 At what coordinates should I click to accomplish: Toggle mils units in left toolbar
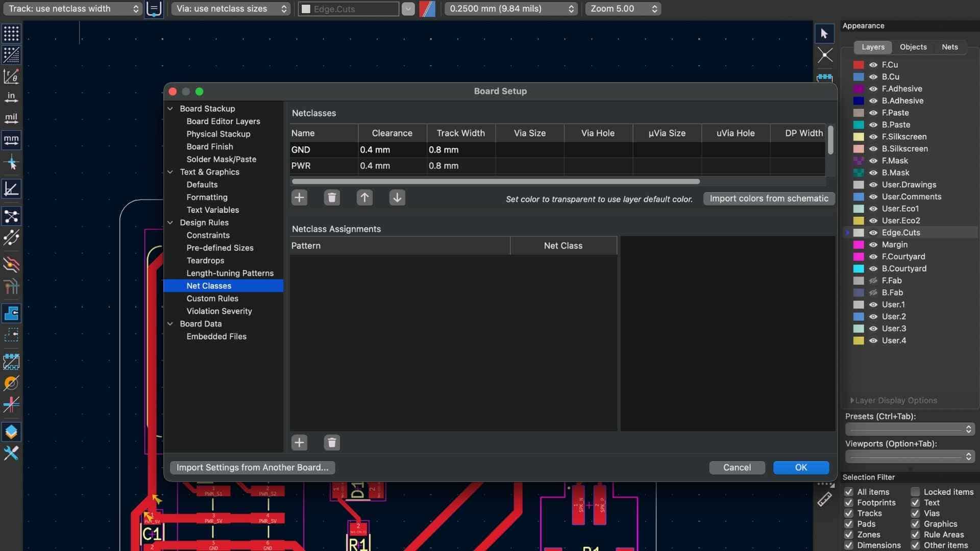(x=11, y=118)
